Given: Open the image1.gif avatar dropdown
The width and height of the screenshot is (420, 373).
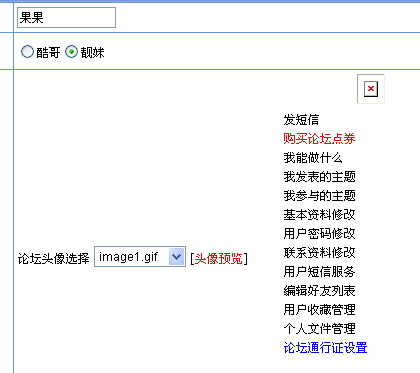Looking at the screenshot, I should click(x=140, y=257).
